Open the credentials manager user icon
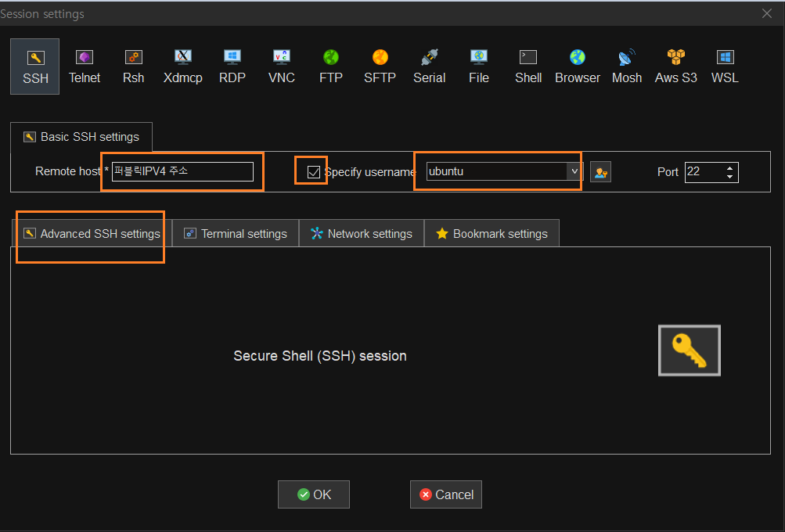This screenshot has width=785, height=532. pos(600,172)
